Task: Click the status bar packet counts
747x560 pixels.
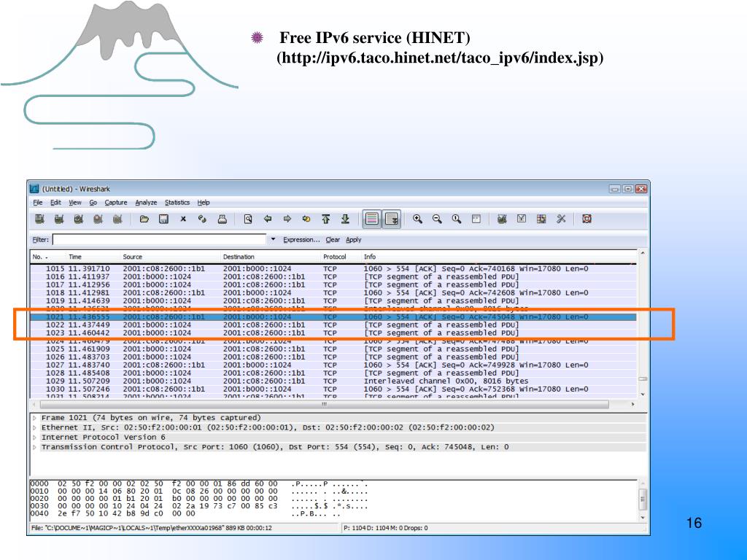Action: coord(386,528)
